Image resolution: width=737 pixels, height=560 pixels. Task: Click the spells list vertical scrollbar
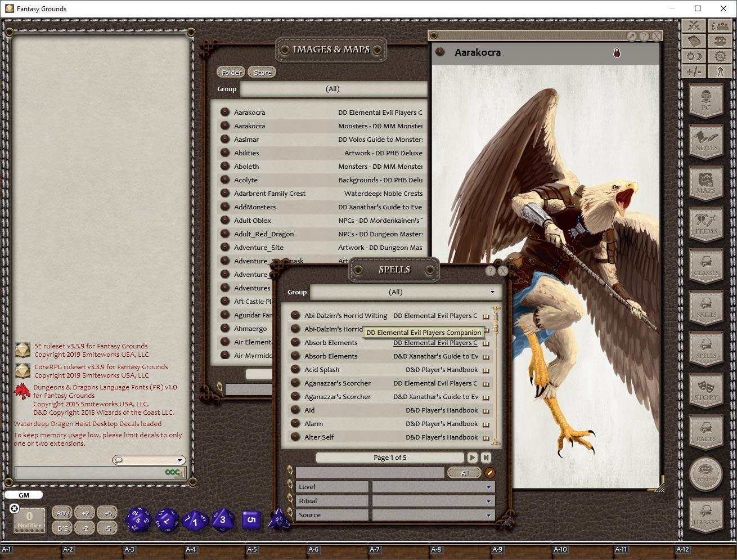click(496, 375)
